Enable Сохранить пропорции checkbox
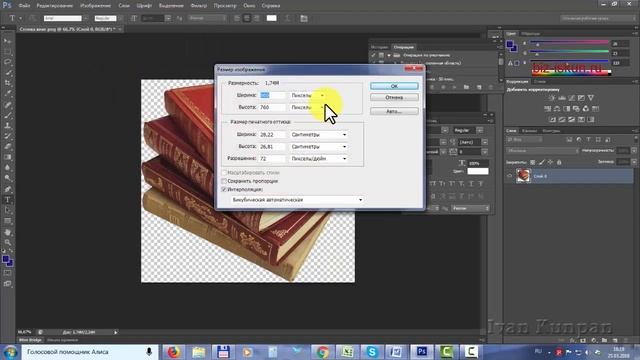Screen dimensions: 640x360 pos(224,181)
